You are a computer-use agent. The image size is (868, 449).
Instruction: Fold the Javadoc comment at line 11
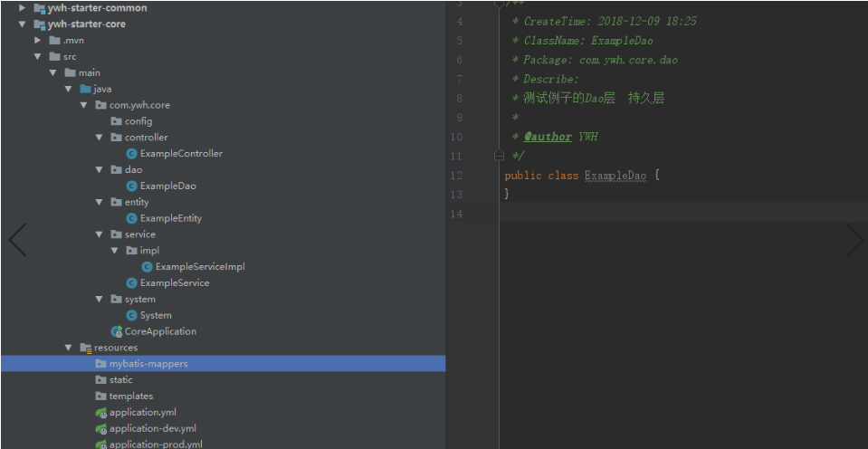pyautogui.click(x=499, y=156)
